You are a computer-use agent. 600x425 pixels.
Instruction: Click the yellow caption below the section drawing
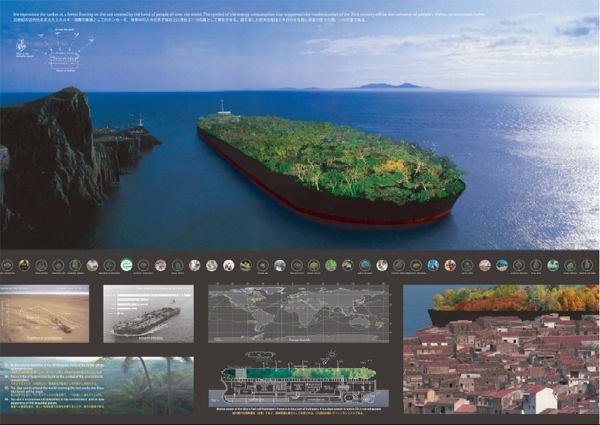tap(298, 411)
